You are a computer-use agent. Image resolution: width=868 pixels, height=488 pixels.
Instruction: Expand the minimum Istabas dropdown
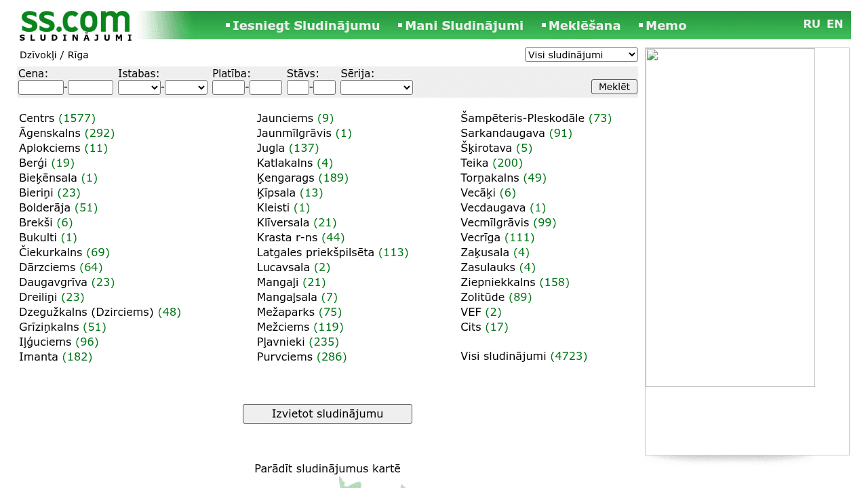click(139, 87)
